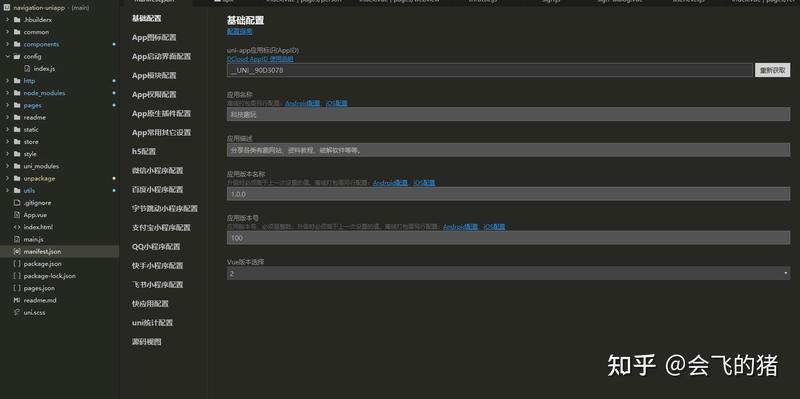The width and height of the screenshot is (800, 399).
Task: Click the index.html file icon
Action: tap(17, 227)
